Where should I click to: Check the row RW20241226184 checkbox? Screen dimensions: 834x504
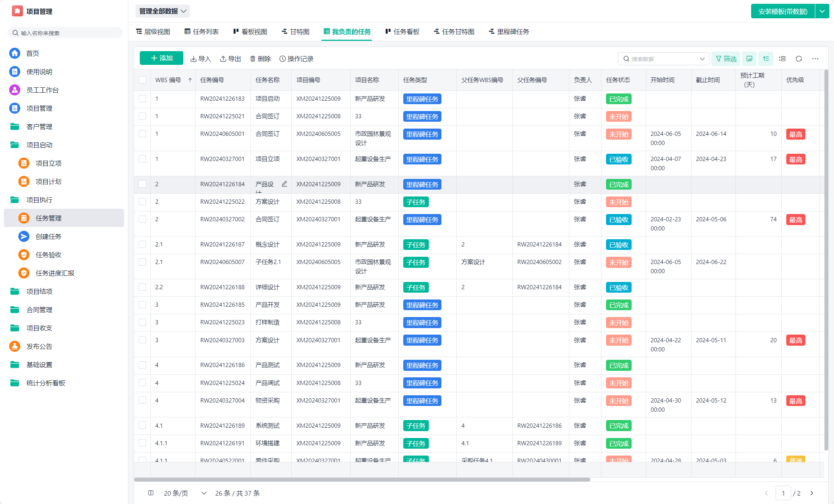(x=142, y=184)
